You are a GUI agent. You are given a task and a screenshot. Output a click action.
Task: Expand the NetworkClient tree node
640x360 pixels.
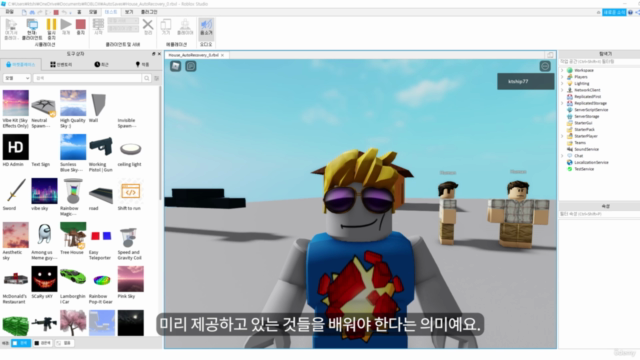(562, 90)
